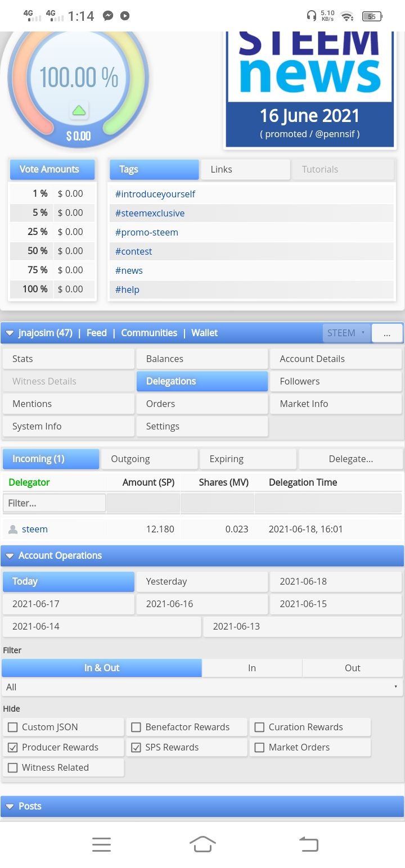Screen dimensions: 405x868
Task: Open the Wallet link in account bar
Action: point(205,333)
